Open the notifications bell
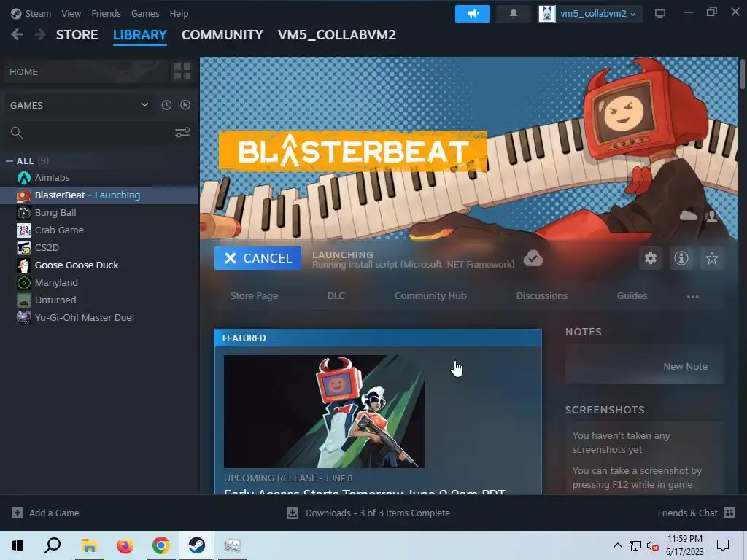The width and height of the screenshot is (747, 560). click(x=513, y=14)
